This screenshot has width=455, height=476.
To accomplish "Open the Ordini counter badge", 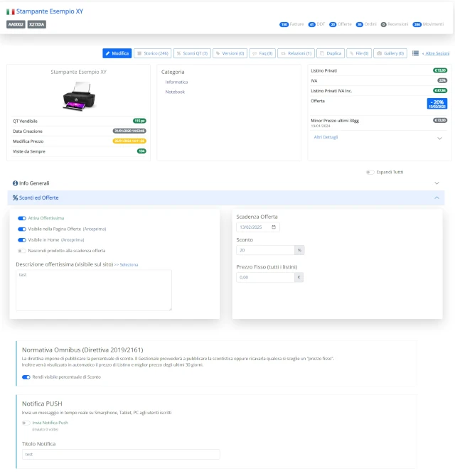I will point(360,24).
